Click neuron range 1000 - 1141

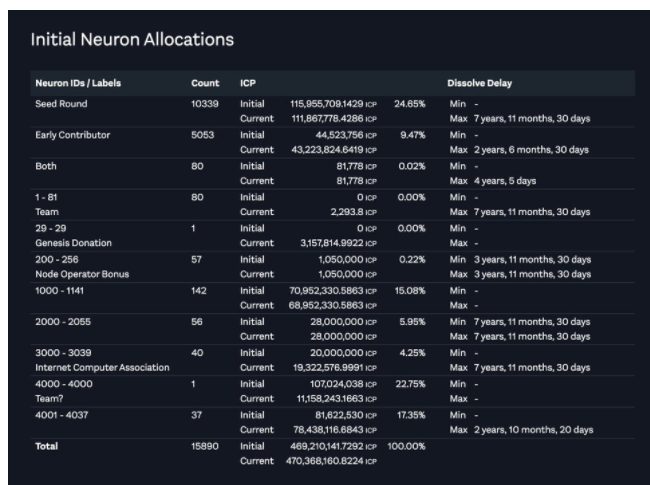pos(59,290)
